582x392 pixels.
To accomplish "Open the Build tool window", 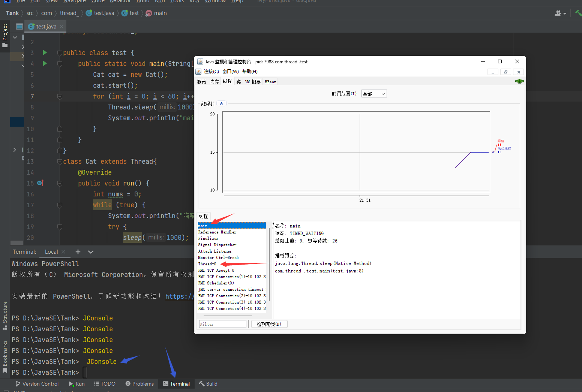I will (208, 384).
